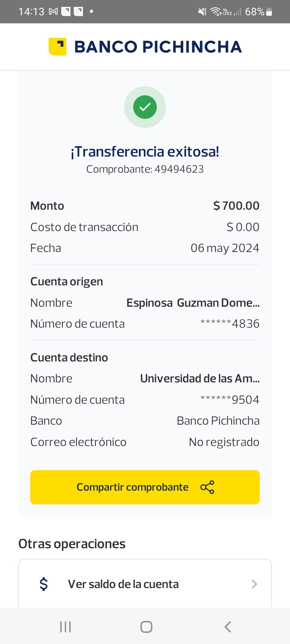290x644 pixels.
Task: Open recent apps with three-bar icon
Action: point(65,627)
